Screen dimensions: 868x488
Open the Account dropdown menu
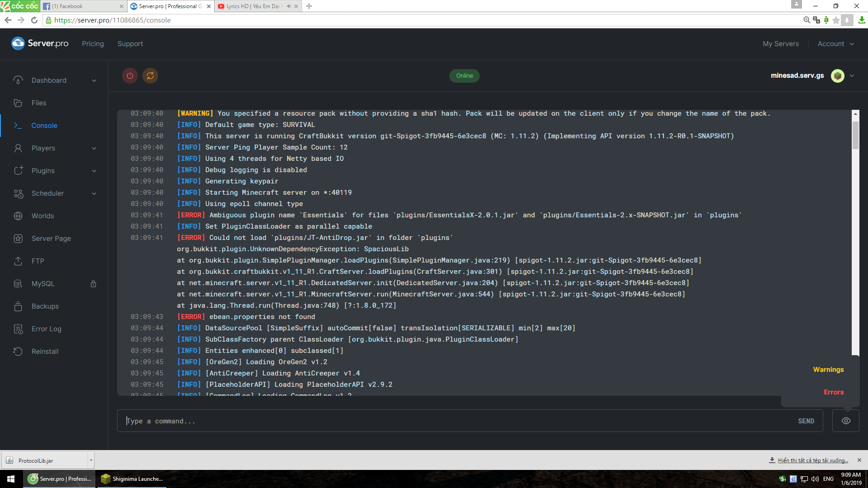[x=835, y=44]
